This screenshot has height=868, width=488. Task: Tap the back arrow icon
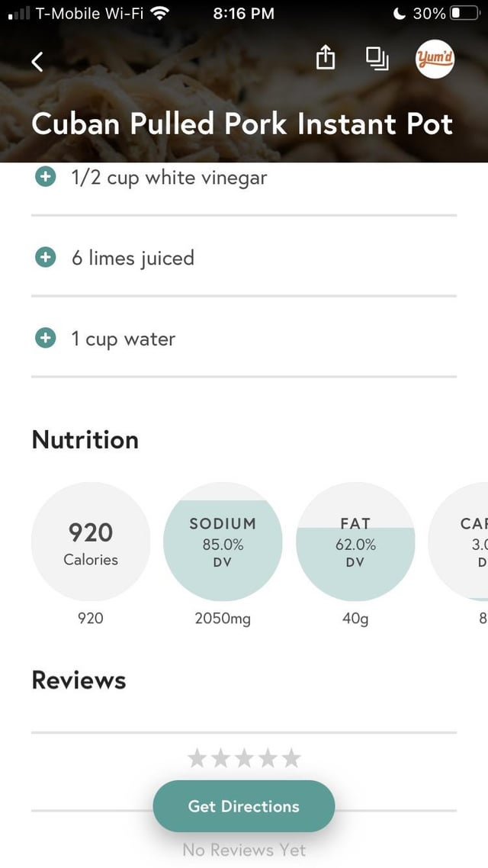[x=37, y=62]
